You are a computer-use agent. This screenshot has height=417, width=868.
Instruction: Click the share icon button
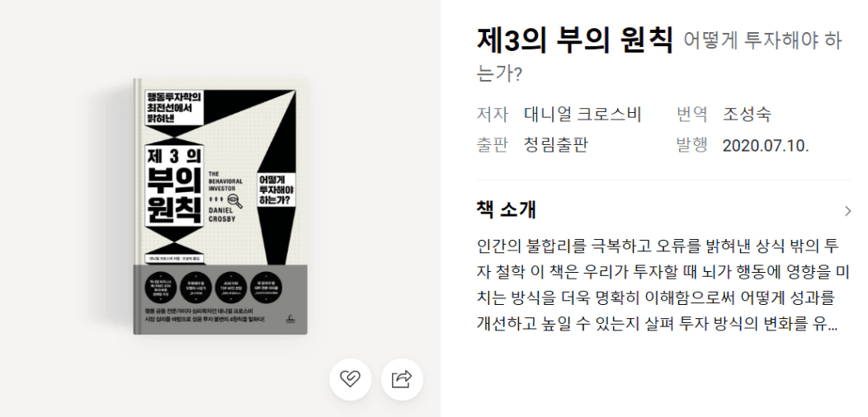click(402, 379)
